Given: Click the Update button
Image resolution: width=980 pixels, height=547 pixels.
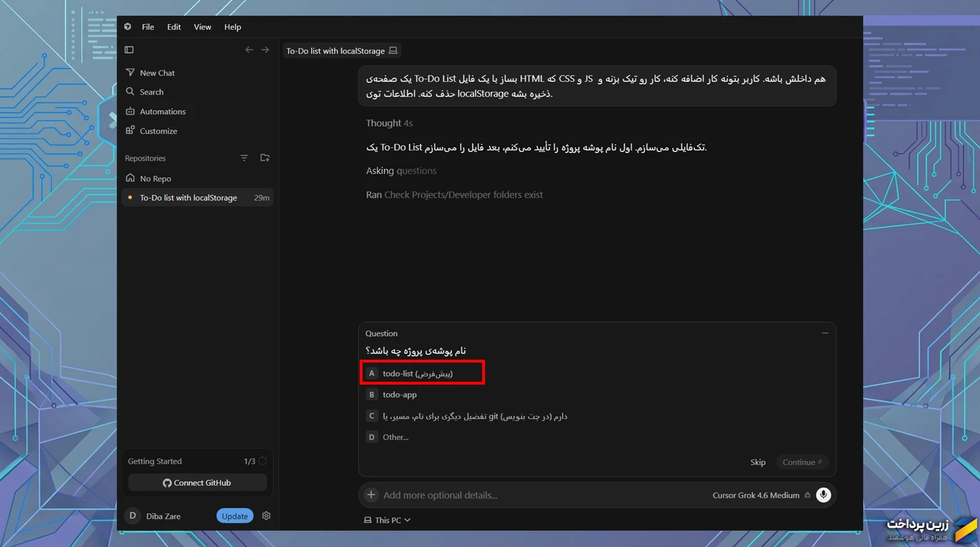Looking at the screenshot, I should pos(235,516).
